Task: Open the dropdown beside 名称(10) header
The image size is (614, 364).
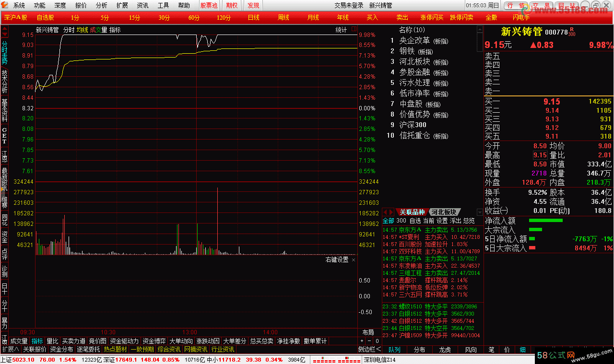Action: tap(480, 29)
